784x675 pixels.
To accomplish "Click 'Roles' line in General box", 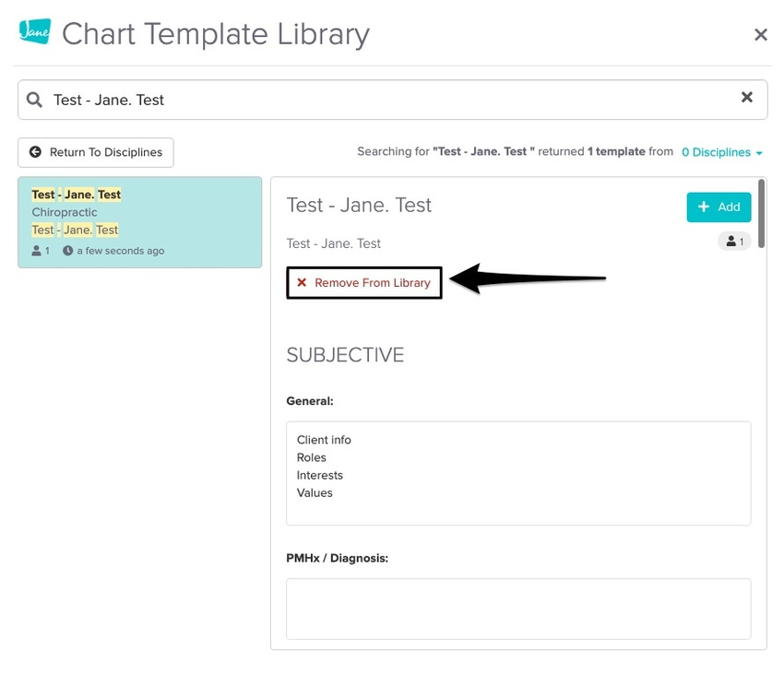I will pyautogui.click(x=312, y=457).
